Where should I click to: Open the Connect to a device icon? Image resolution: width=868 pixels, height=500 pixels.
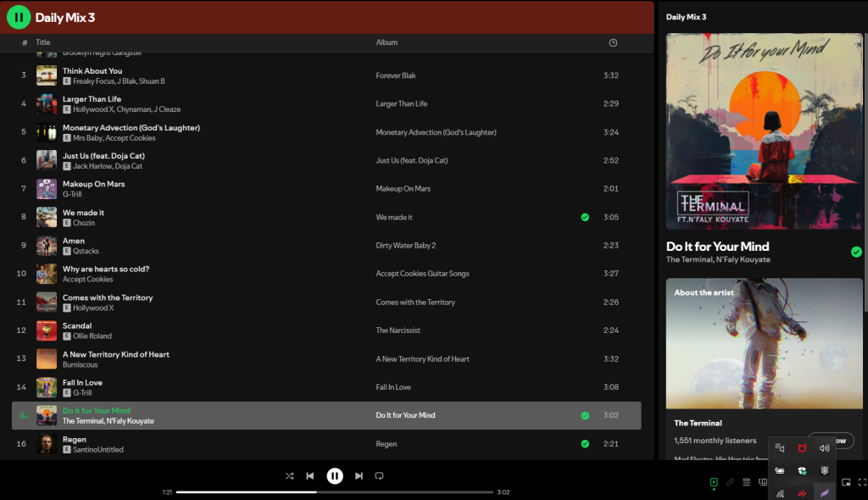click(x=763, y=482)
